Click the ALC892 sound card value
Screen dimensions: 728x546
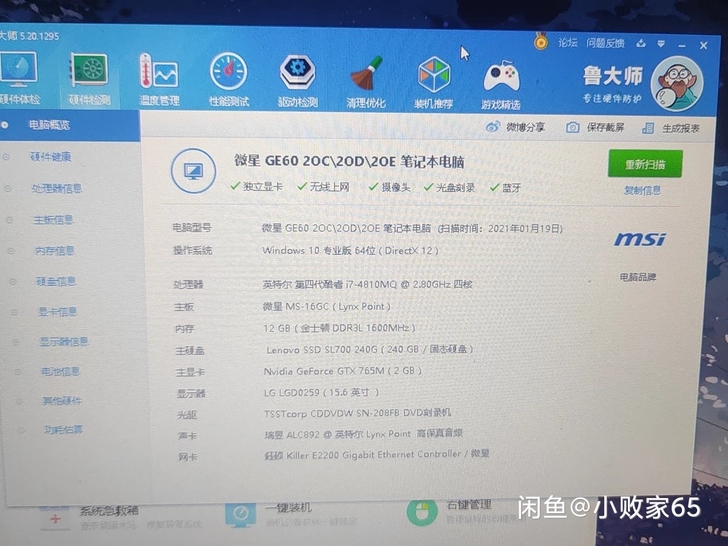click(364, 434)
